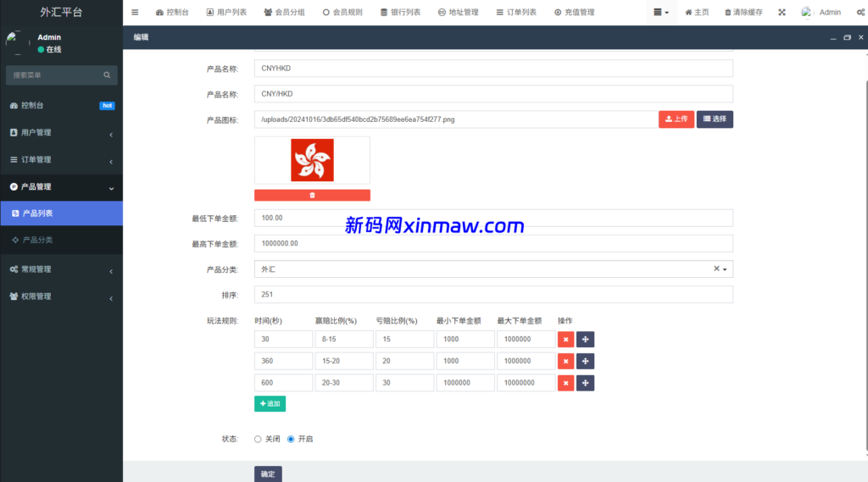
Task: Open the settings gears icon at top right
Action: (861, 12)
